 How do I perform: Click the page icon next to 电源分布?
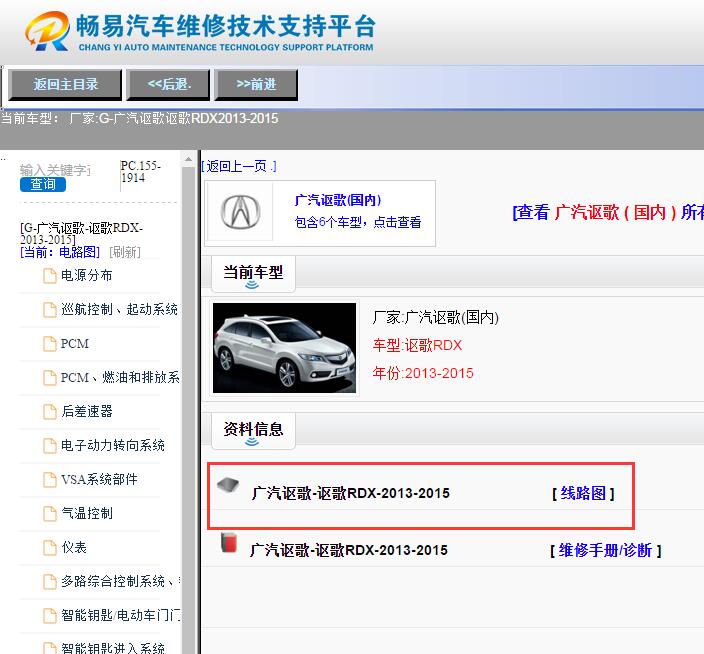click(49, 276)
